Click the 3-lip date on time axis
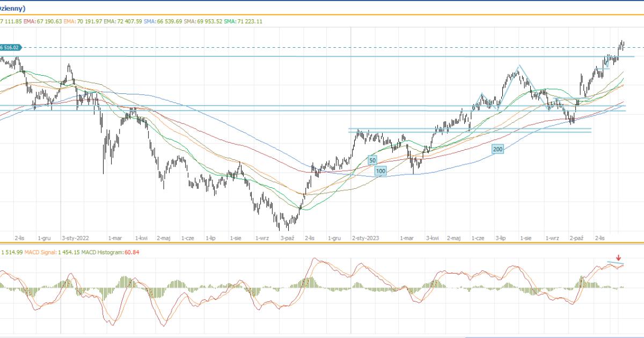 (501, 237)
